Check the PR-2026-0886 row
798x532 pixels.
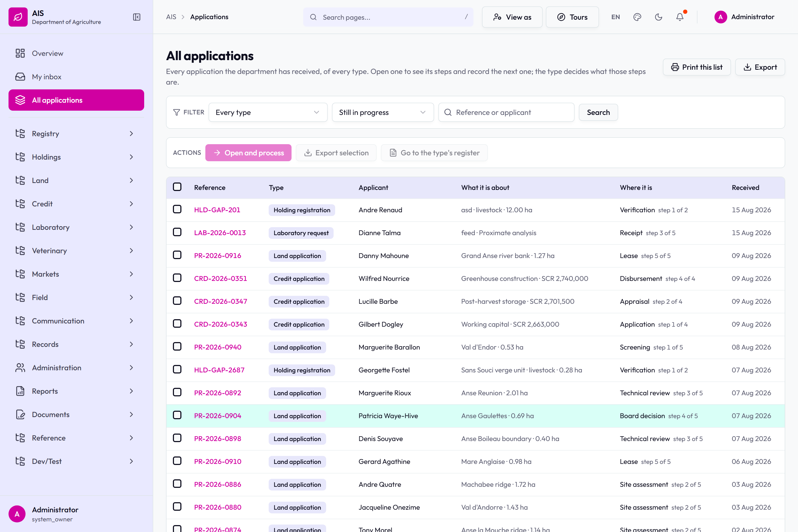(x=177, y=484)
